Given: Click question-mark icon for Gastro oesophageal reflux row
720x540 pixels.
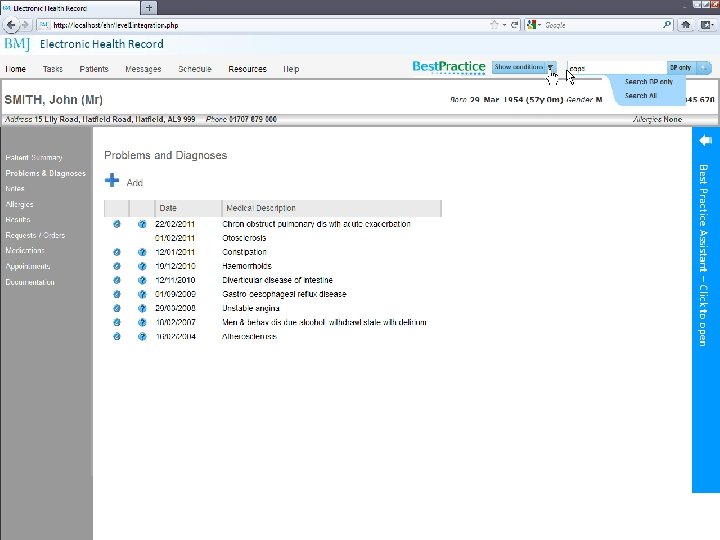Looking at the screenshot, I should [142, 294].
